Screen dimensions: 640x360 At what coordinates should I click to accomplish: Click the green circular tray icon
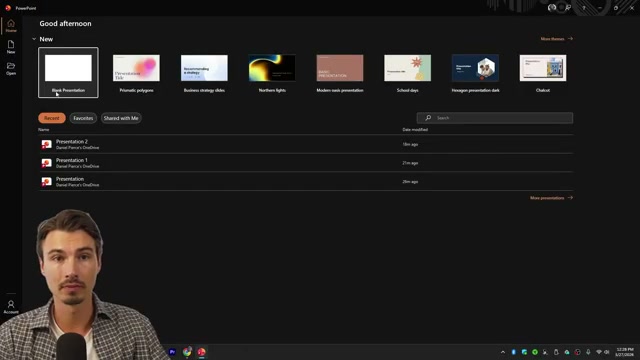(535, 352)
